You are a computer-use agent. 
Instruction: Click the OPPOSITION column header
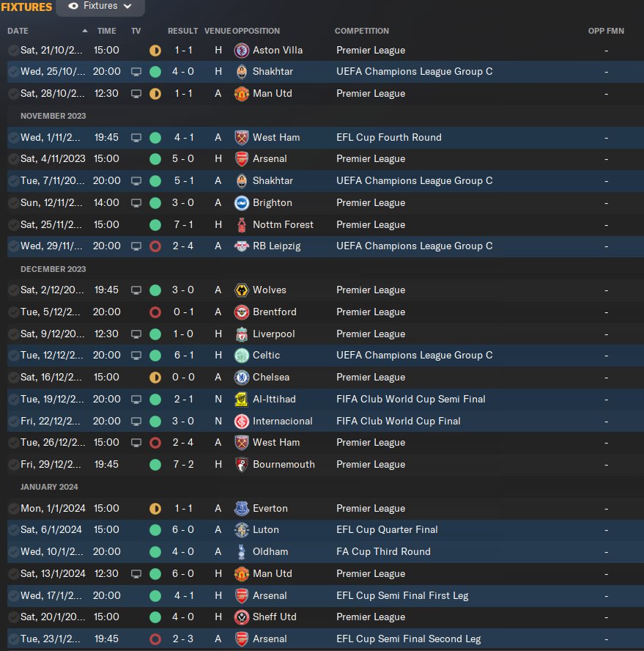coord(256,31)
